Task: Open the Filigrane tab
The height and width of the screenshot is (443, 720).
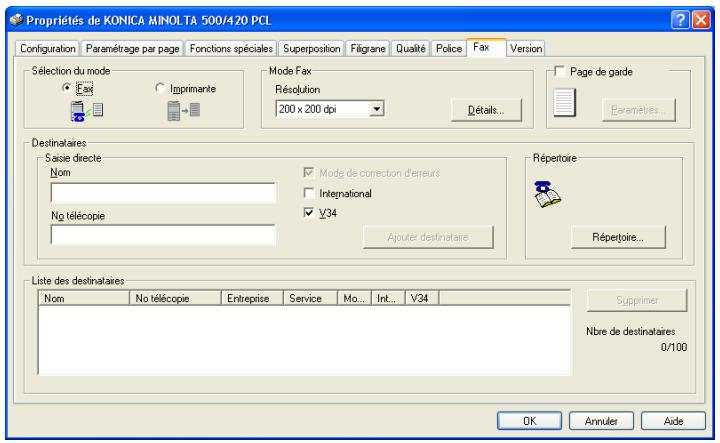Action: pos(368,48)
